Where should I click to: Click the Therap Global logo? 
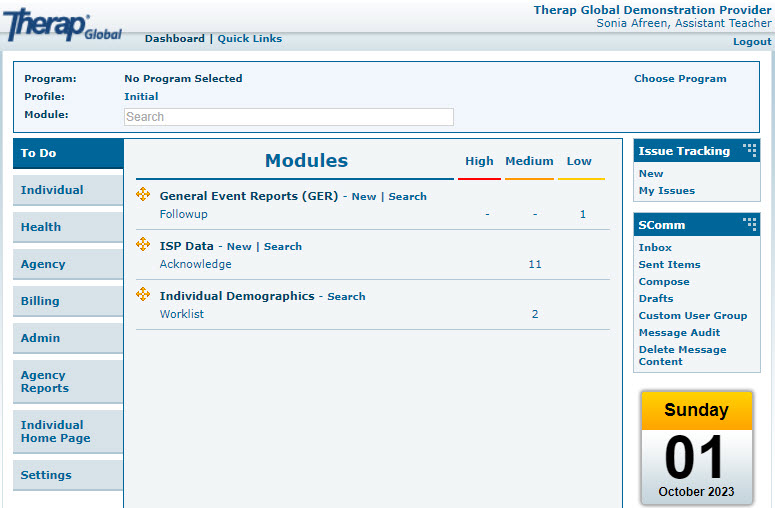click(x=62, y=25)
